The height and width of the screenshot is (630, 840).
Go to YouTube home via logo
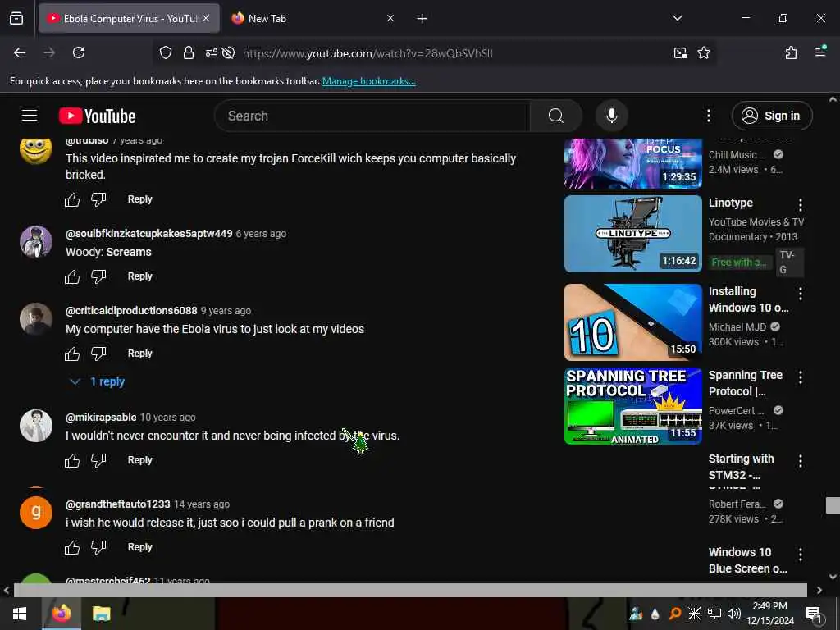pyautogui.click(x=97, y=116)
